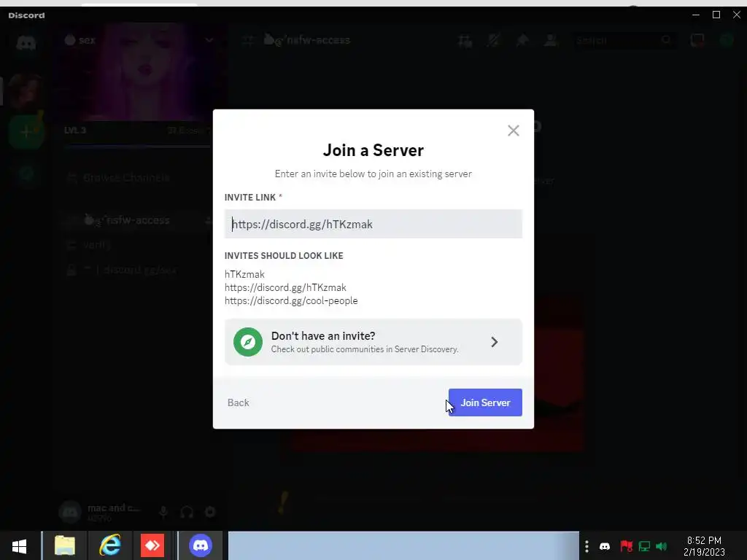Open User Settings gear icon
Viewport: 747px width, 560px height.
210,512
